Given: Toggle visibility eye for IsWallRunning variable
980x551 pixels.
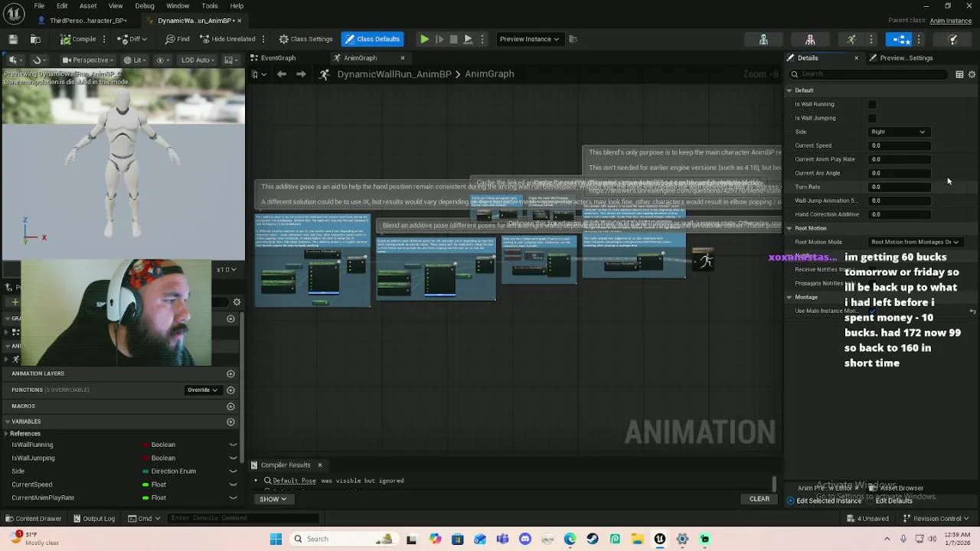Looking at the screenshot, I should tap(233, 445).
